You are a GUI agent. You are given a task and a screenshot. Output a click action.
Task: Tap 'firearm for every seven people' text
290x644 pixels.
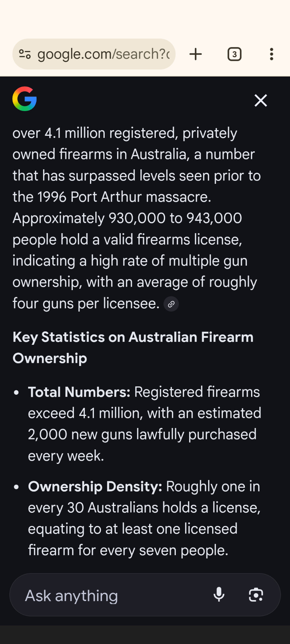[128, 550]
